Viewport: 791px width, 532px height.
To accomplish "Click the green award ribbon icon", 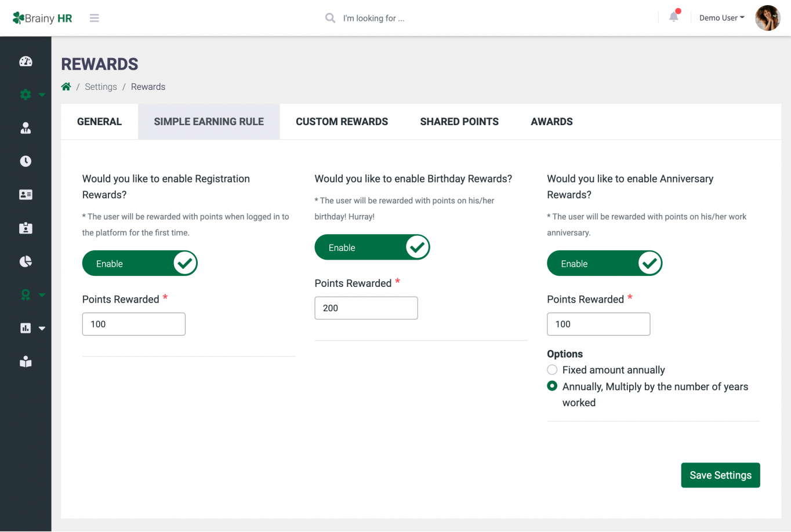I will pos(26,295).
